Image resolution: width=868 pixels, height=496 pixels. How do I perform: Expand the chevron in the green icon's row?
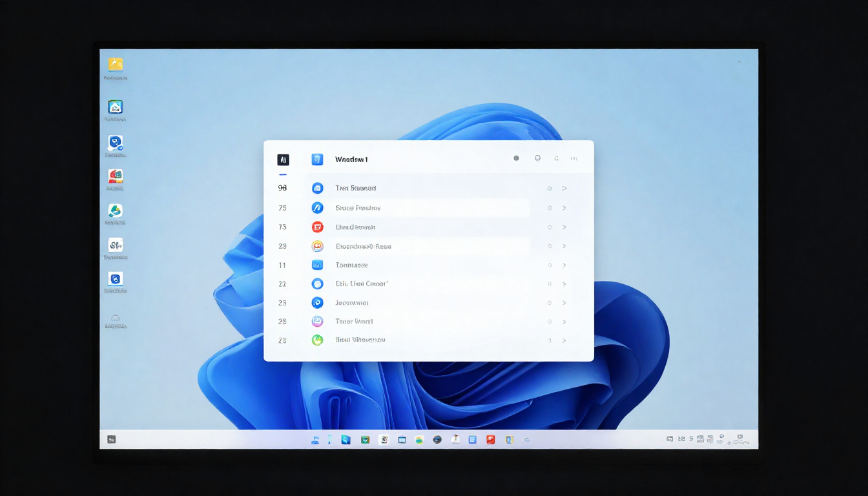[x=564, y=340]
